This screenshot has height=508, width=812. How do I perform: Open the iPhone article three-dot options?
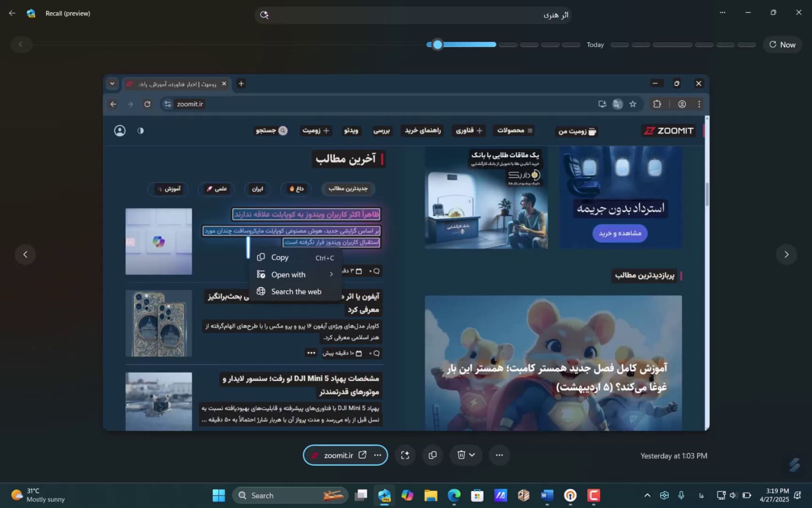point(311,353)
